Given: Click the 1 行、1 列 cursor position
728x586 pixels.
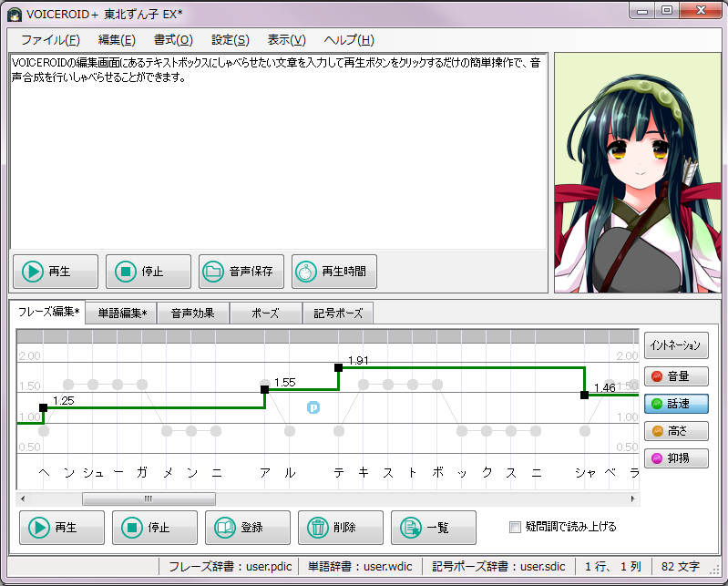Looking at the screenshot, I should [613, 567].
